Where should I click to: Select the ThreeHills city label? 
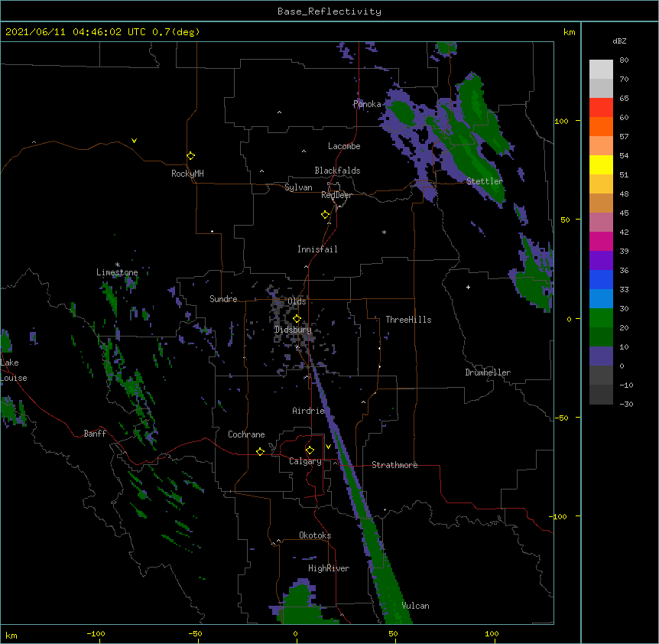click(408, 320)
